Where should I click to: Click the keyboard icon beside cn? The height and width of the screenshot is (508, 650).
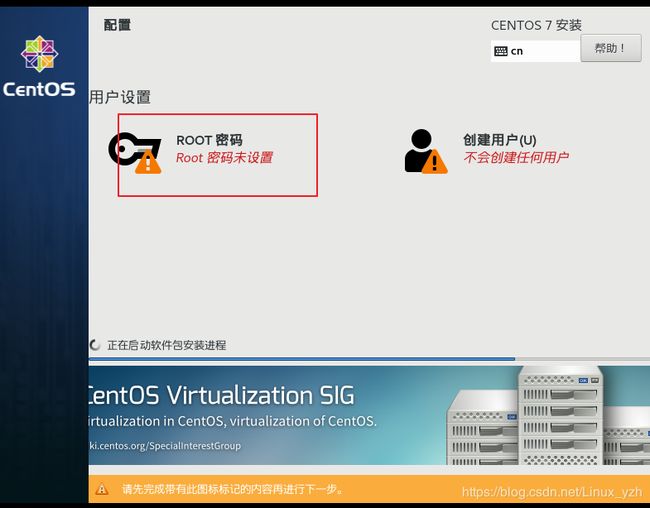click(501, 51)
